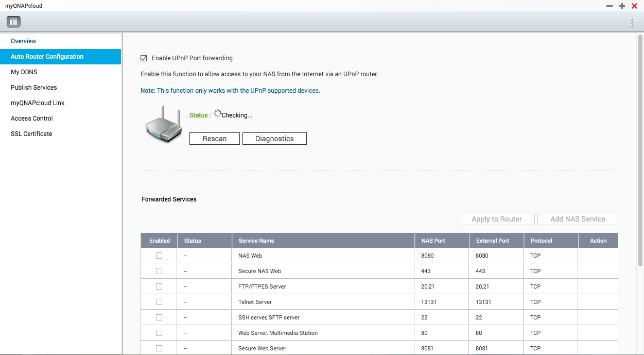The image size is (644, 355).
Task: Open the Overview section
Action: (x=24, y=41)
